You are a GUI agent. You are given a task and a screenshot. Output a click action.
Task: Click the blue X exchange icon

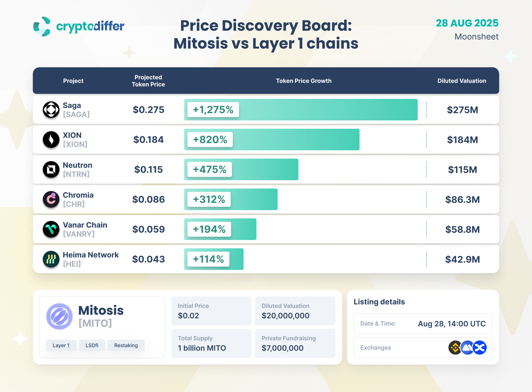tap(480, 348)
